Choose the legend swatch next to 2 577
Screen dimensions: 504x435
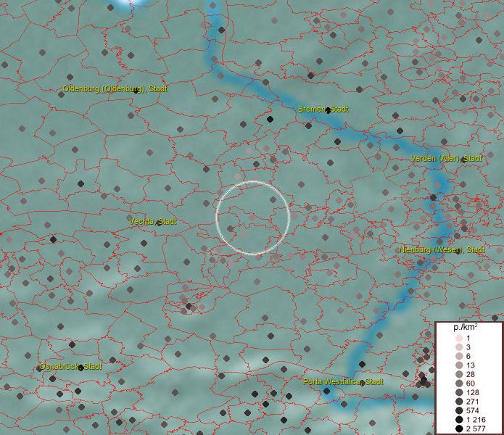click(x=459, y=428)
